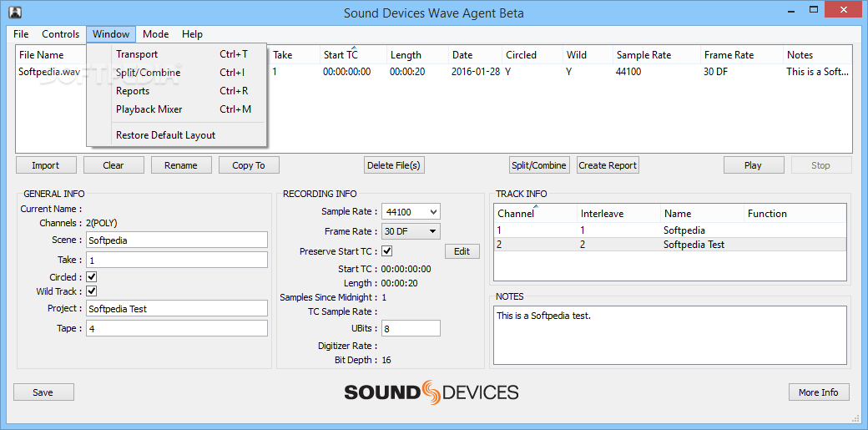Viewport: 868px width, 430px height.
Task: Click the Scene input field
Action: 177,240
